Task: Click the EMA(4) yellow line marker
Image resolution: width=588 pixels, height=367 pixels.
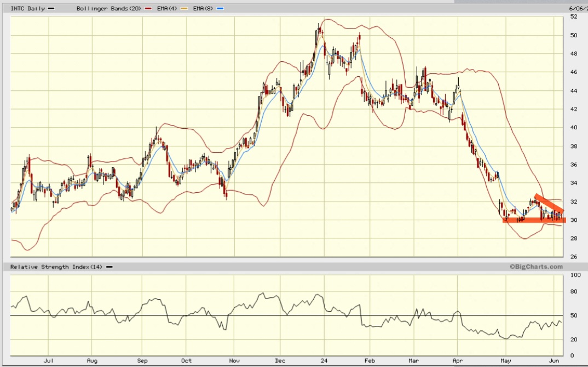Action: click(185, 8)
